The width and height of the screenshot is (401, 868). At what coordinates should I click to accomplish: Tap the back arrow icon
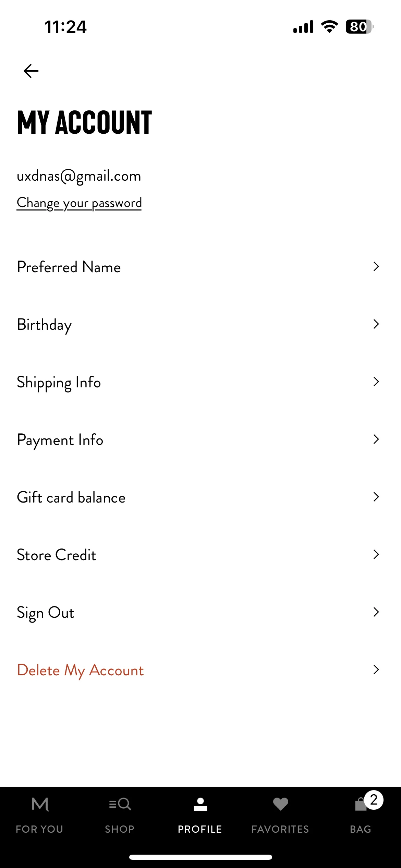click(x=31, y=71)
